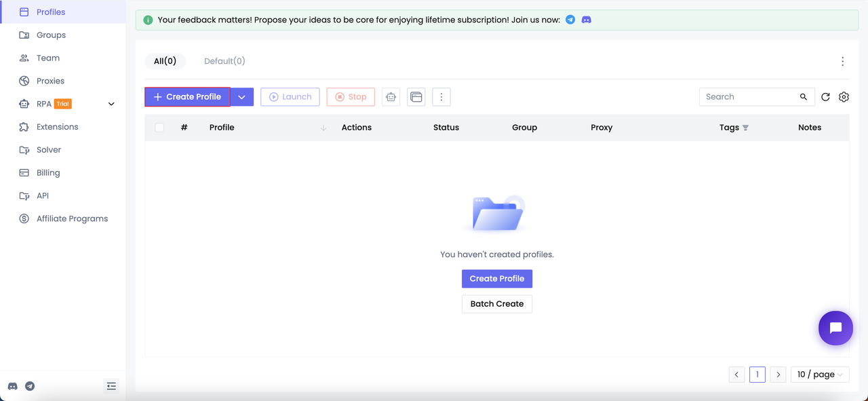Go to Proxies in the sidebar
This screenshot has height=401, width=868.
pos(50,81)
